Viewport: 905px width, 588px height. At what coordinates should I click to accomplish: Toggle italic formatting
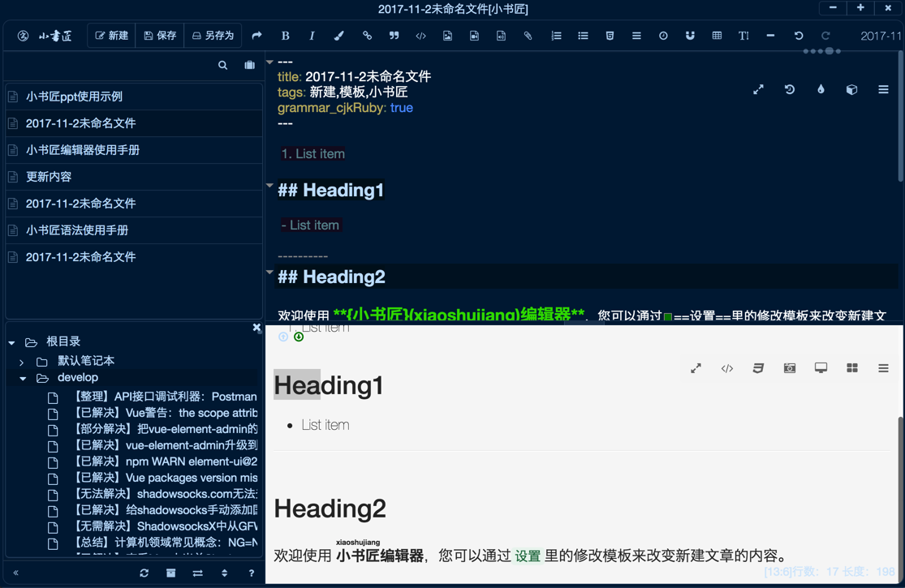[x=312, y=36]
